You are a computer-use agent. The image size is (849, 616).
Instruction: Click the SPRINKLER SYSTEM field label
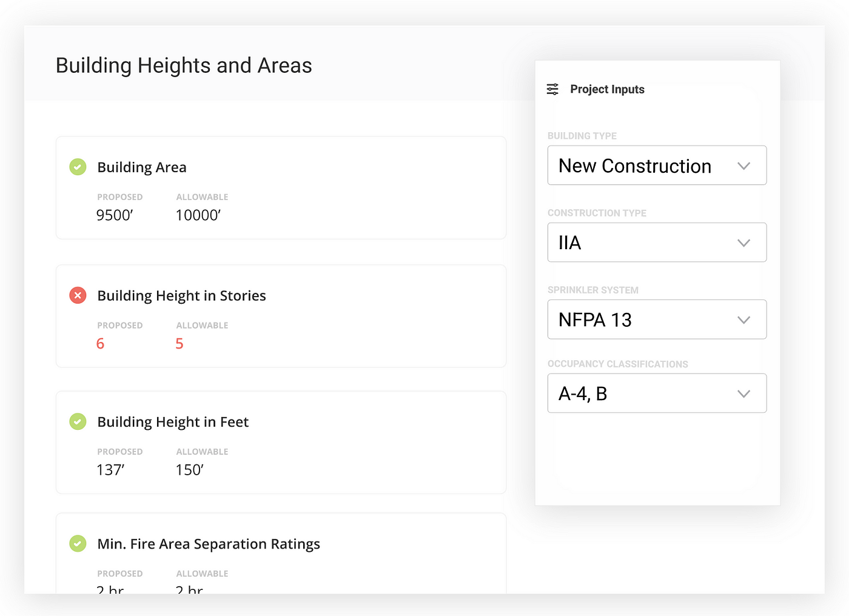(x=593, y=290)
